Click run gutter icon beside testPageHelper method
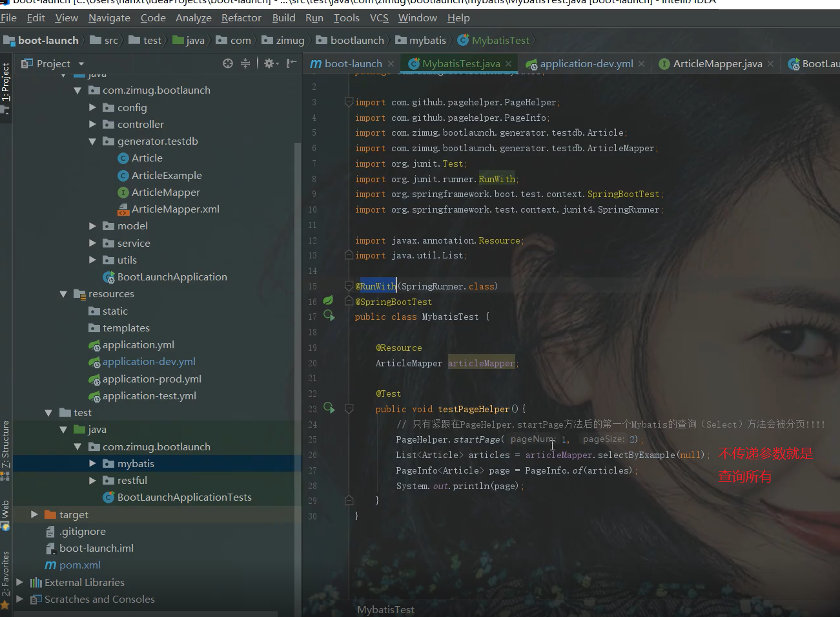 click(x=329, y=408)
